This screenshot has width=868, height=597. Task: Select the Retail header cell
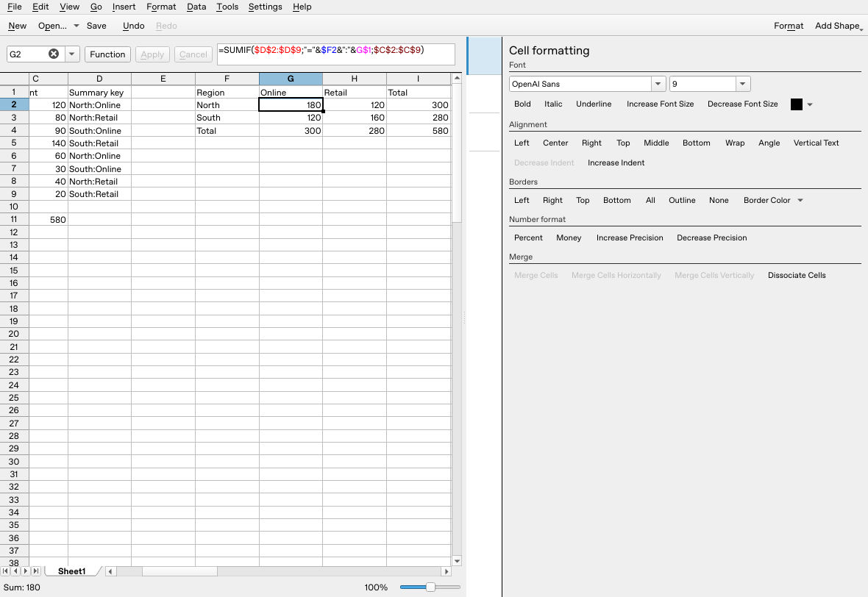(355, 93)
